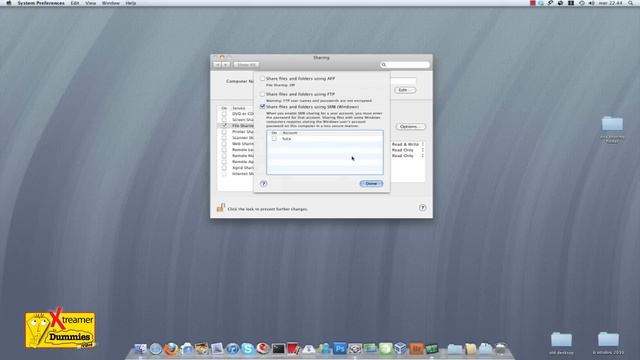Click the Edit… computer name button
The height and width of the screenshot is (360, 640).
[x=405, y=90]
